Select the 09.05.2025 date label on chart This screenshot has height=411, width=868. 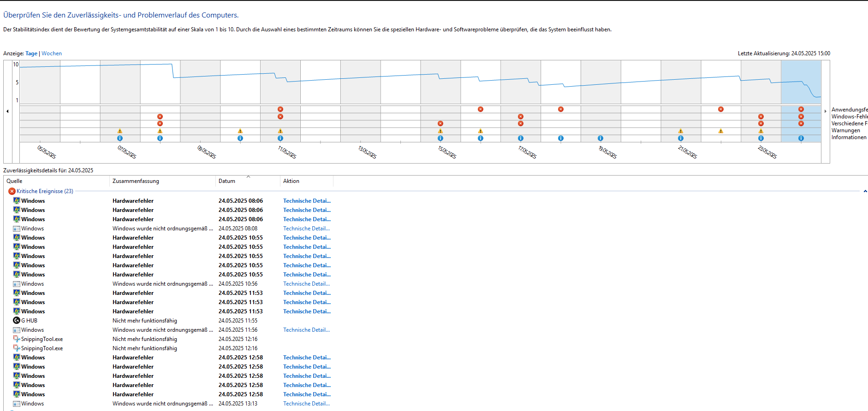click(207, 152)
